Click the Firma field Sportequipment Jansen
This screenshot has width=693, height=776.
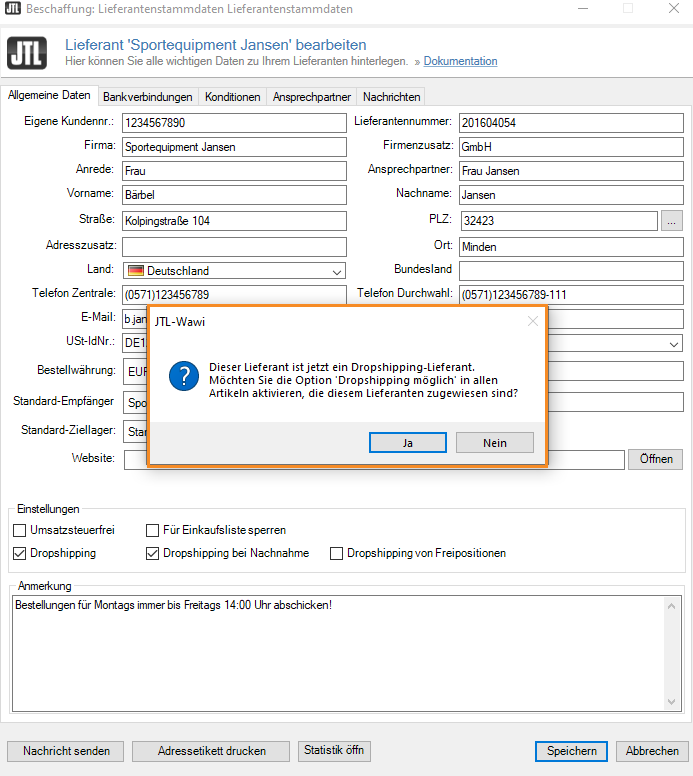(x=234, y=147)
